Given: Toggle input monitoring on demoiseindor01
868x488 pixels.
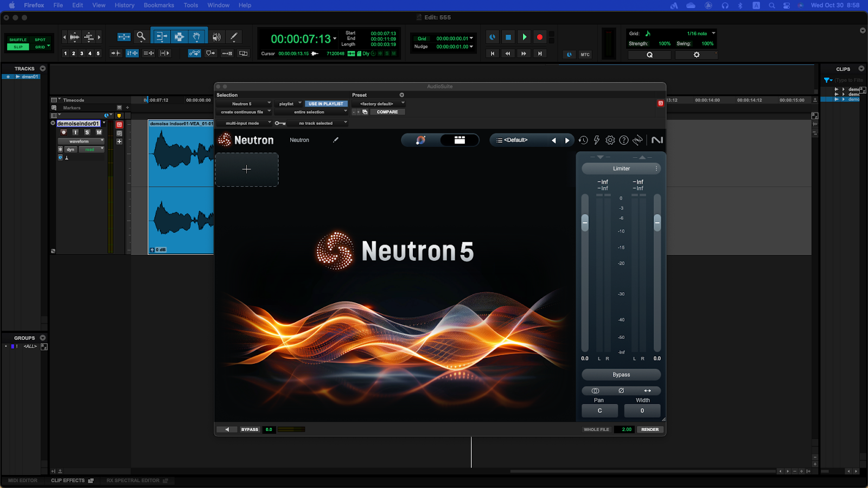Looking at the screenshot, I should [x=75, y=132].
